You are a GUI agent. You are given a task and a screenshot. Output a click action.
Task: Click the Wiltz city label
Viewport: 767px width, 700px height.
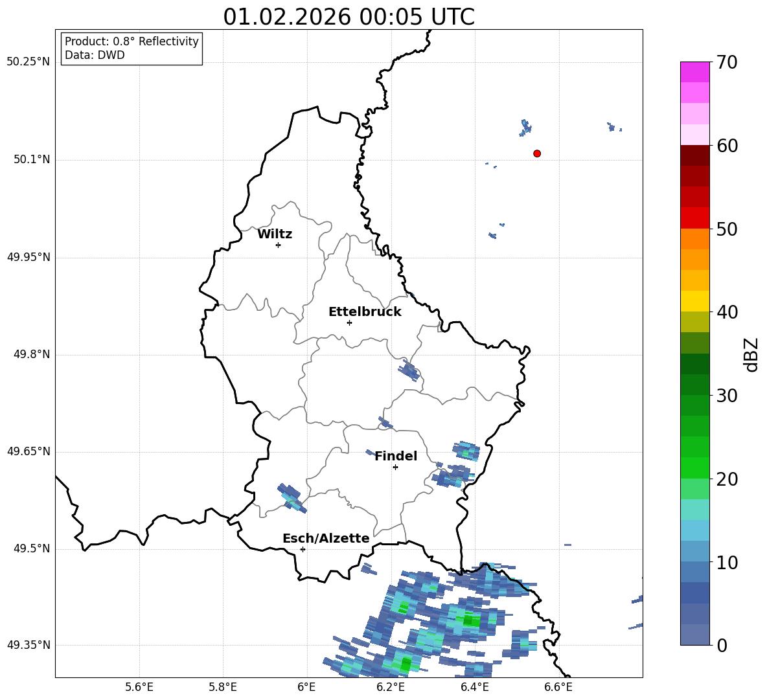275,234
